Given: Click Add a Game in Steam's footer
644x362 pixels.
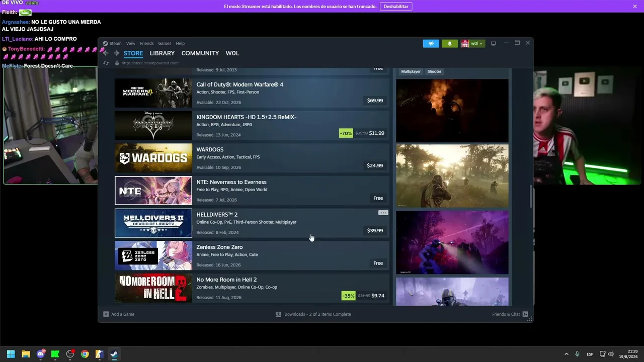Looking at the screenshot, I should 123,314.
